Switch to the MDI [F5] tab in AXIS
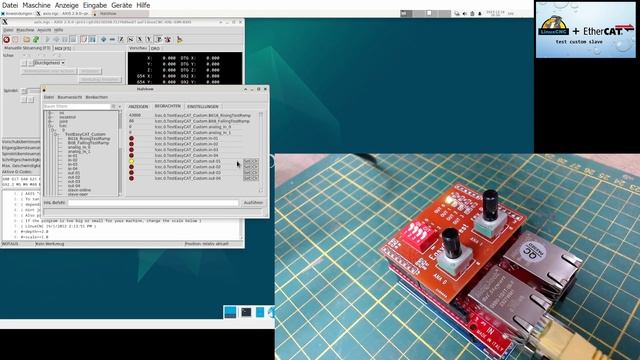Screen dimensions: 640x360 63,48
